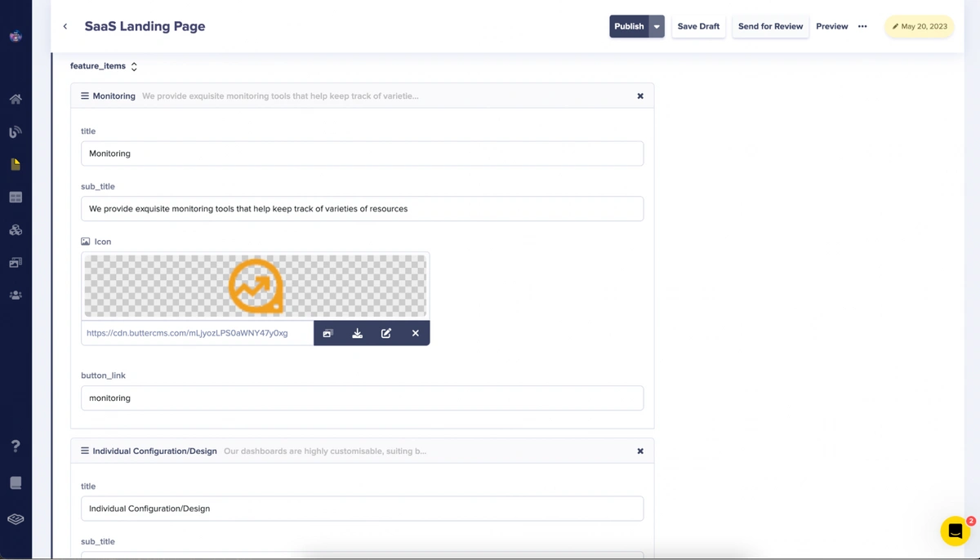Click Save Draft

point(698,26)
